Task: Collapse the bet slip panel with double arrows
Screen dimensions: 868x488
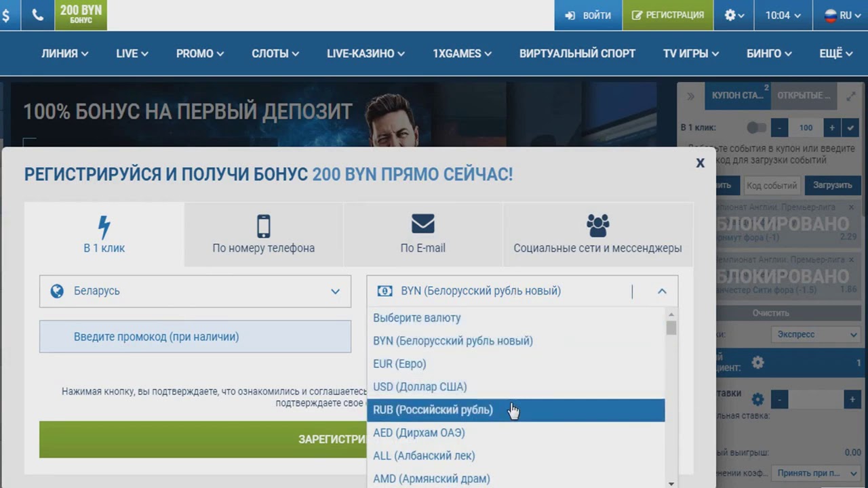Action: coord(690,96)
